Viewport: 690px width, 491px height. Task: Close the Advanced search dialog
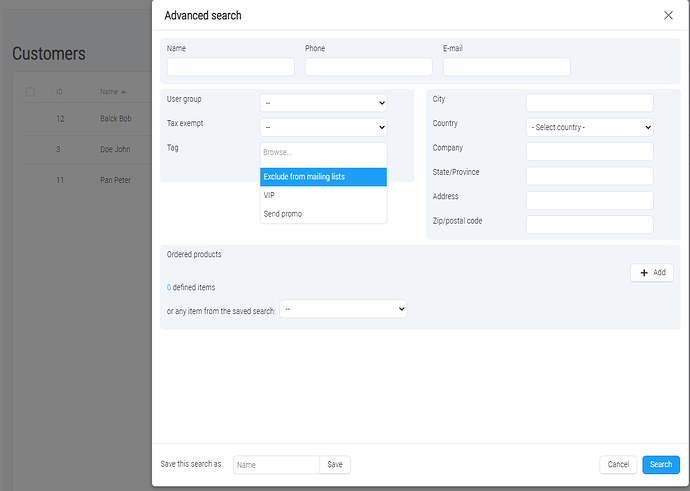click(x=668, y=16)
